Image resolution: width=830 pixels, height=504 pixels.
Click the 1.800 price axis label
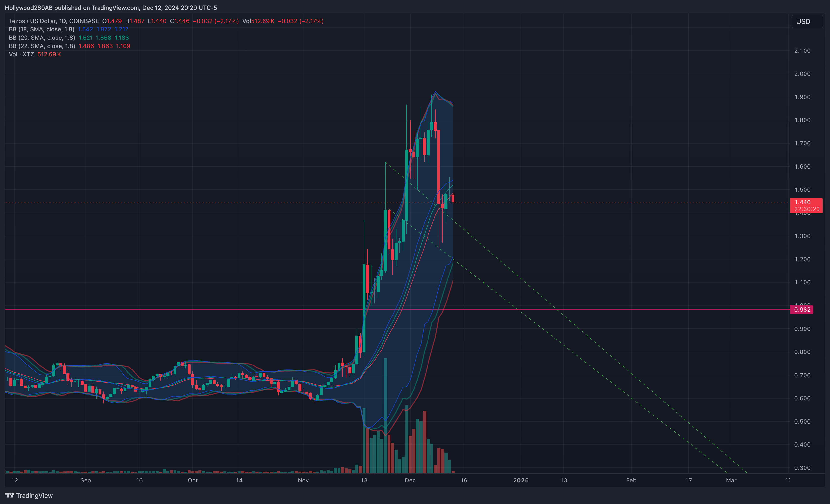tap(802, 120)
